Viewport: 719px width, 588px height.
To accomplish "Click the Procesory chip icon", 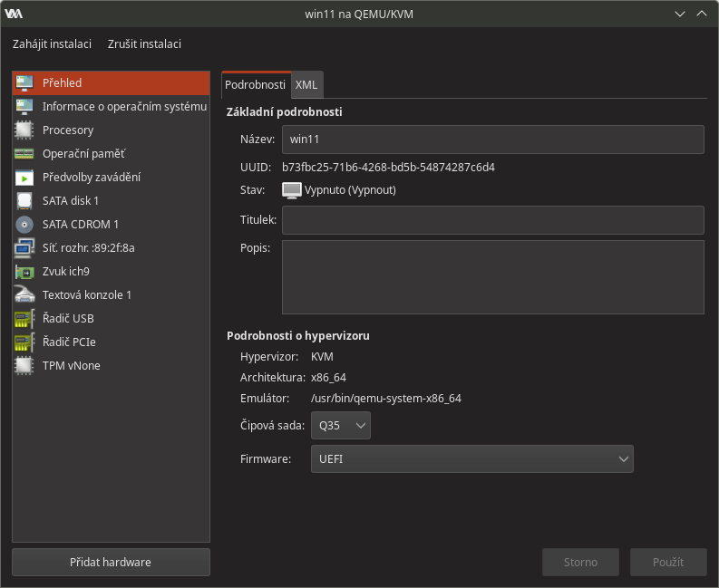I will click(x=24, y=130).
